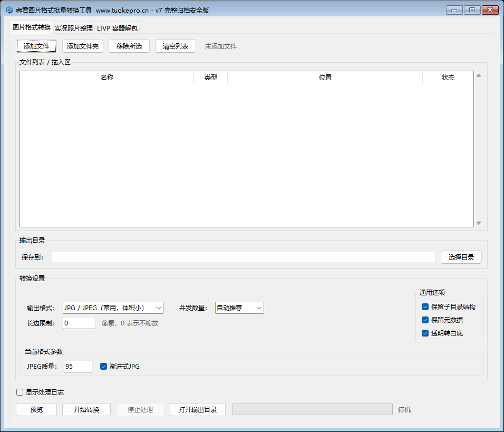This screenshot has width=504, height=432.
Task: Go to the LIVP 容器解包 tab
Action: tap(117, 28)
